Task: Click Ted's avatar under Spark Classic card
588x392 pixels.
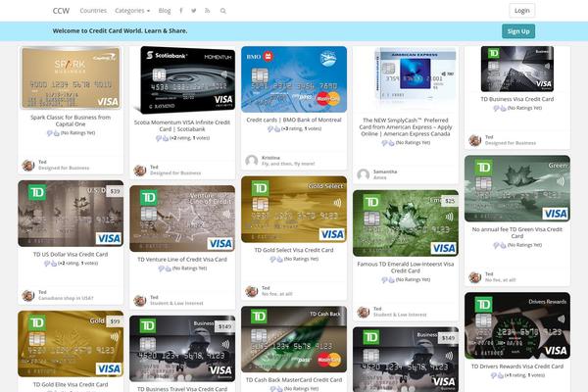Action: click(x=28, y=165)
